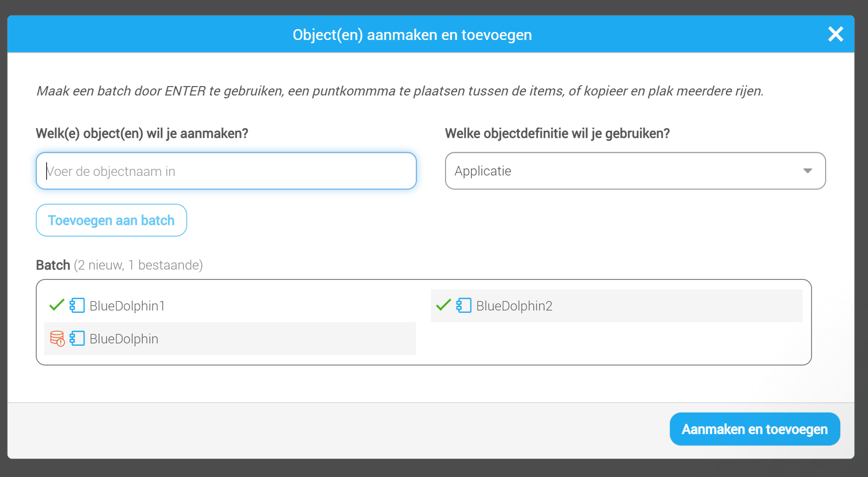Open the Applicatie object definition dropdown
This screenshot has height=477, width=868.
coord(635,171)
